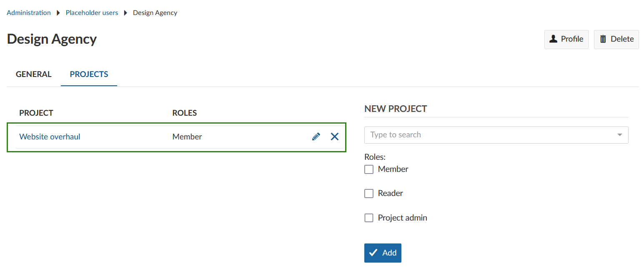Click the Design Agency breadcrumb item
644x273 pixels.
tap(155, 13)
